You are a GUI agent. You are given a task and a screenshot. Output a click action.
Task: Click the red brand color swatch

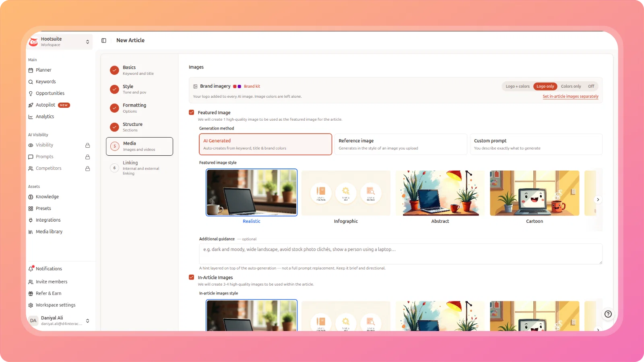(235, 86)
